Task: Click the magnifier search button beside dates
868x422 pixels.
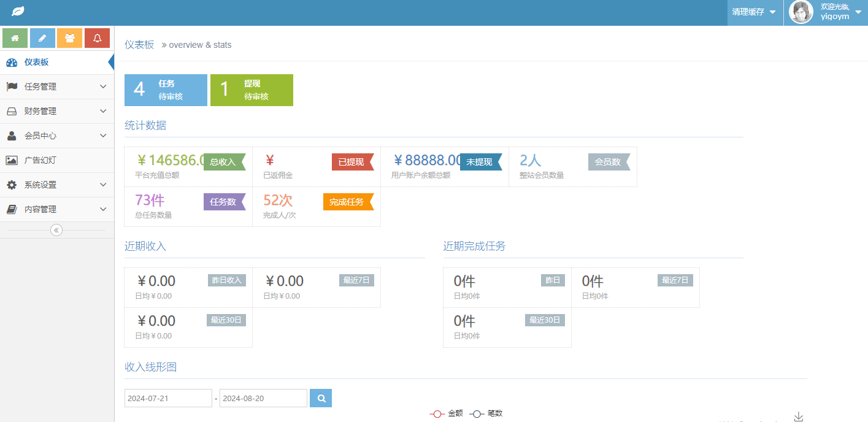Action: [x=321, y=398]
